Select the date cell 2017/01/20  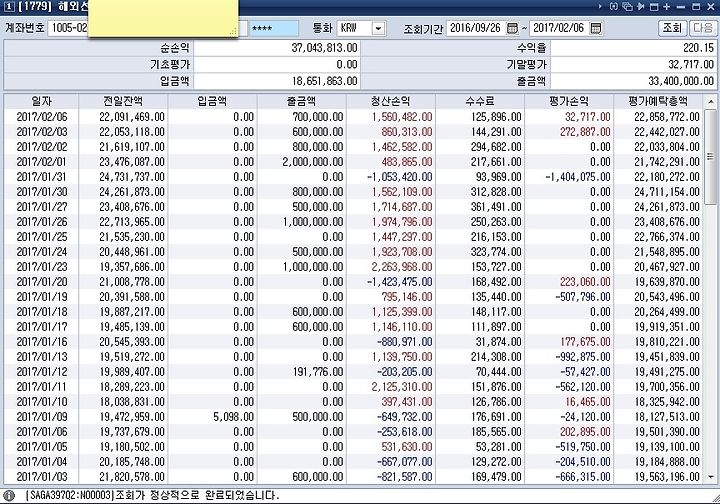coord(42,282)
